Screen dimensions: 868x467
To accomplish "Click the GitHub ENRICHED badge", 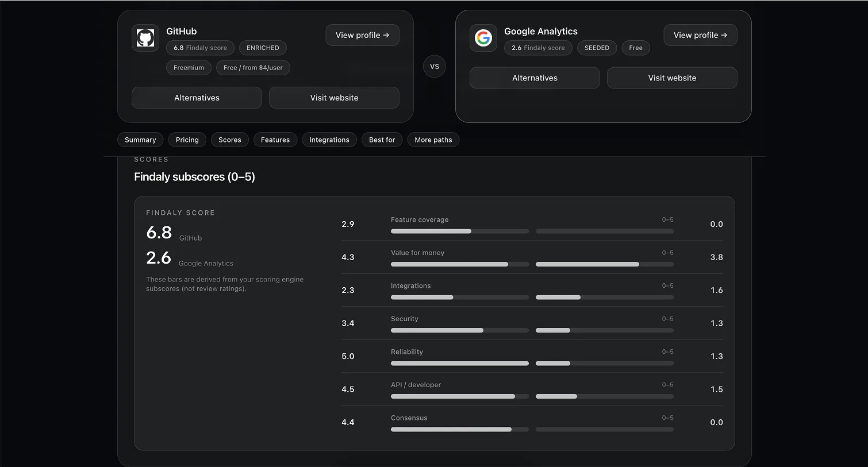I will tap(263, 48).
